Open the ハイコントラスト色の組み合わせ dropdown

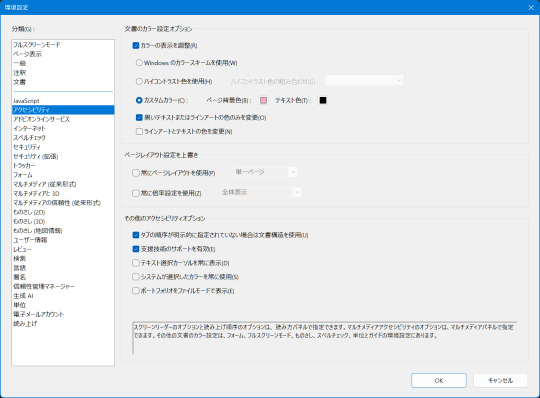point(364,81)
